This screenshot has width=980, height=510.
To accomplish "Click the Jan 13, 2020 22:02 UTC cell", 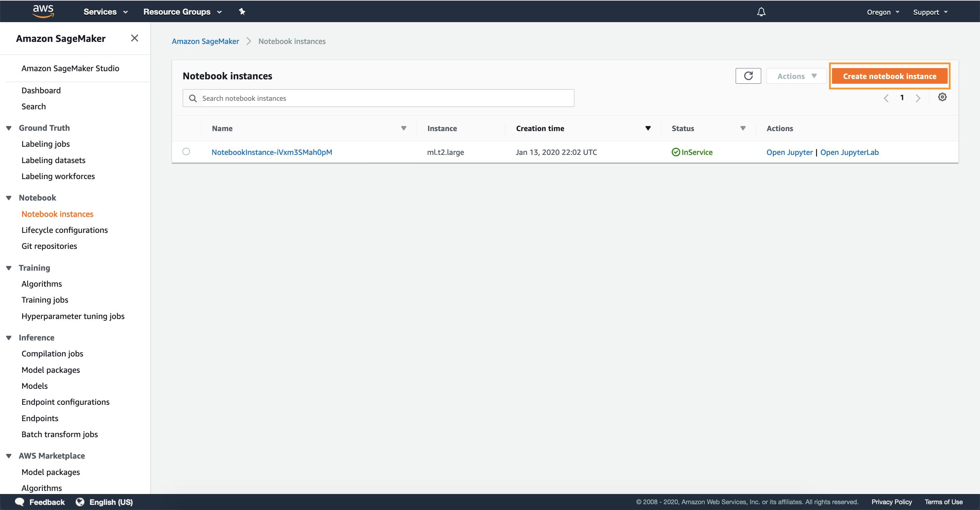I will click(x=556, y=152).
